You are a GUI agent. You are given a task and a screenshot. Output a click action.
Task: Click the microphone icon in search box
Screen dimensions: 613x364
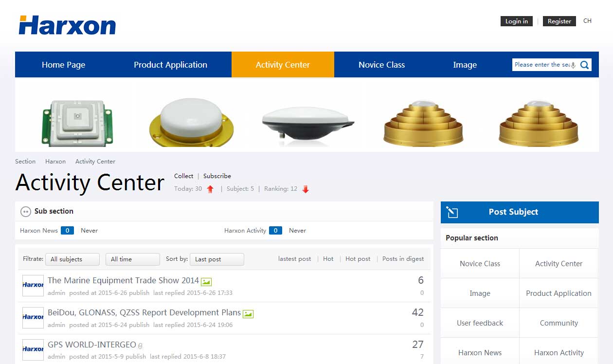tap(573, 65)
